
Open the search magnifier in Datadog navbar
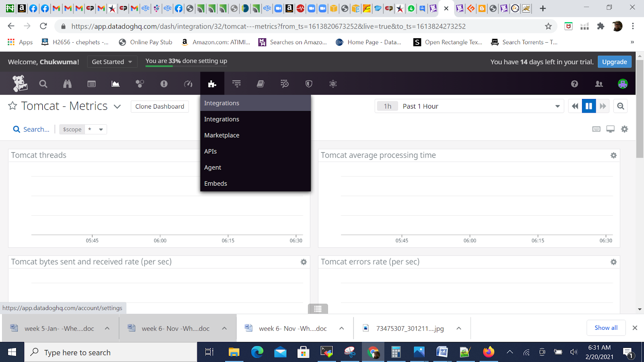43,84
